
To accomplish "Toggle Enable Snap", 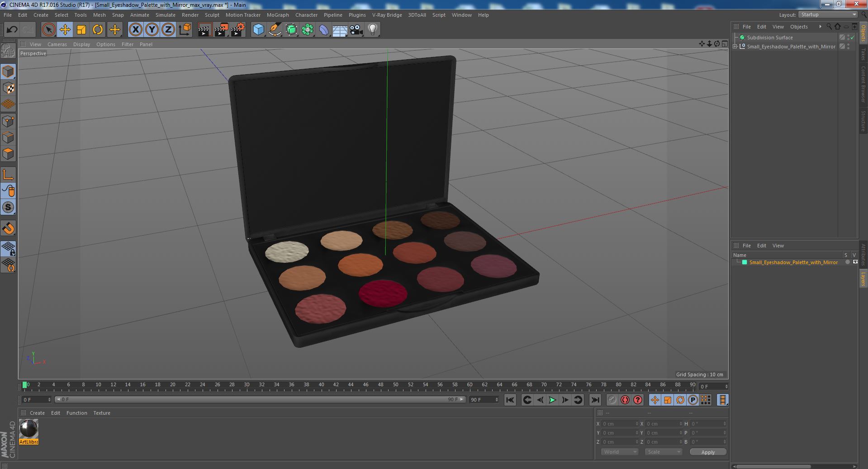I will pyautogui.click(x=8, y=228).
